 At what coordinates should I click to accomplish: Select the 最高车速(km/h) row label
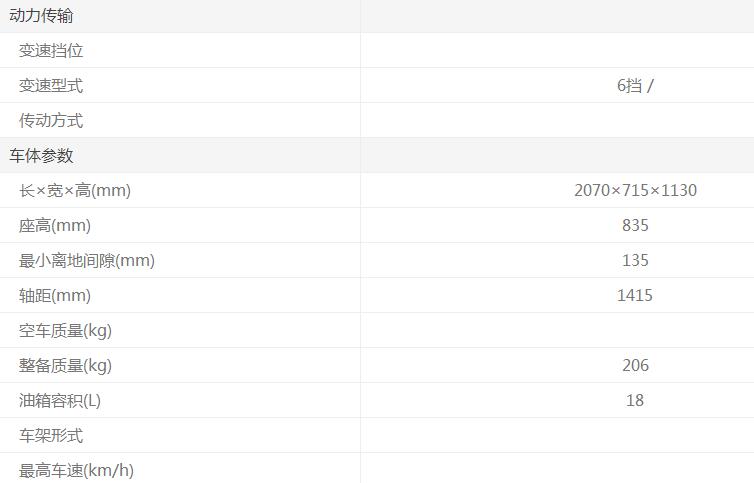pos(76,470)
